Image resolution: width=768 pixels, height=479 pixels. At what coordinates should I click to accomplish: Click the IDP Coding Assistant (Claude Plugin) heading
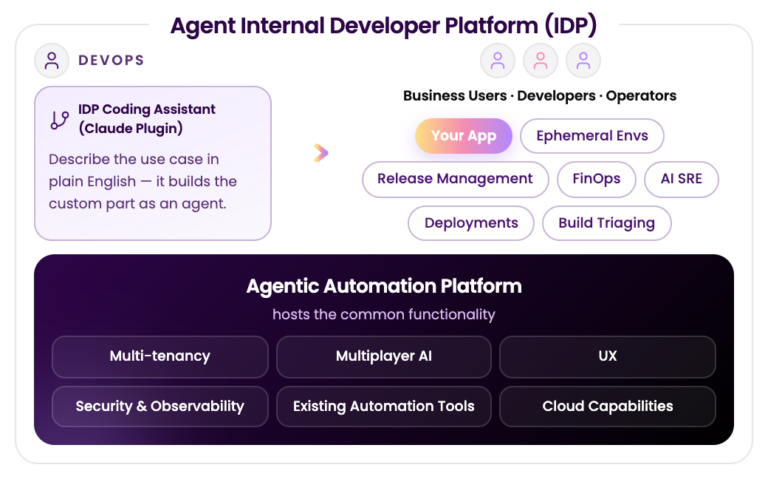pos(146,119)
